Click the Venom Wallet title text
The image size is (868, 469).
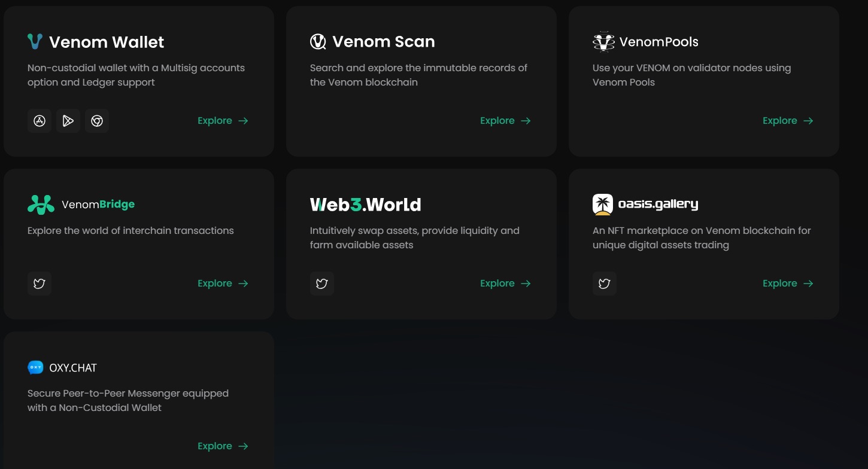pyautogui.click(x=107, y=42)
